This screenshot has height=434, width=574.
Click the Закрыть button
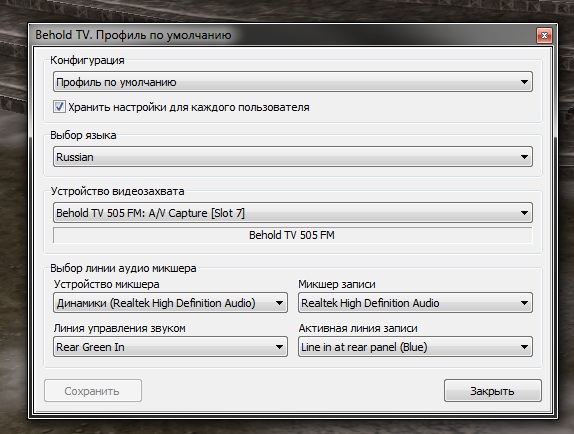coord(493,391)
